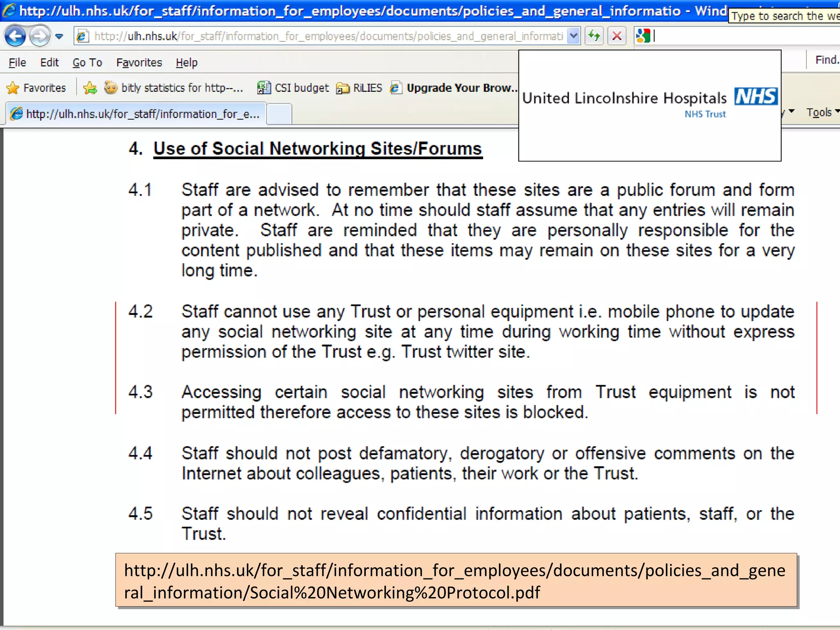Image resolution: width=840 pixels, height=630 pixels.
Task: Select the ulh.nhs.uk browser tab
Action: pos(135,114)
